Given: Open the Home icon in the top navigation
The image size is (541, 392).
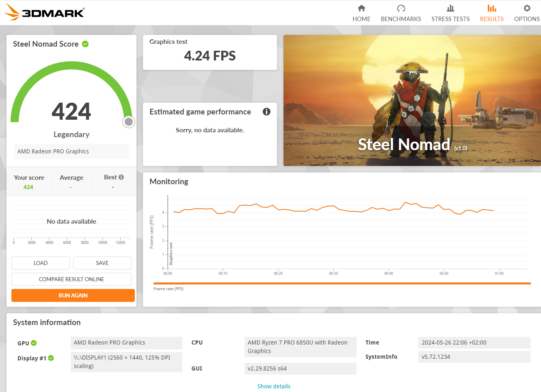Looking at the screenshot, I should click(361, 8).
